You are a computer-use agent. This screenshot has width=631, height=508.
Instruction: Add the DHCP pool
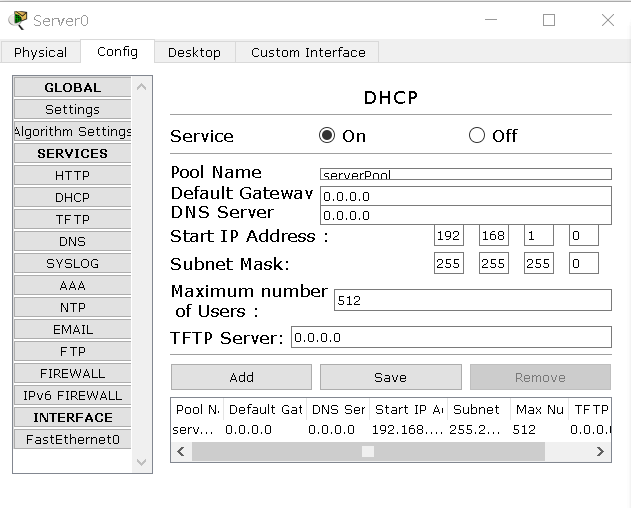(241, 377)
